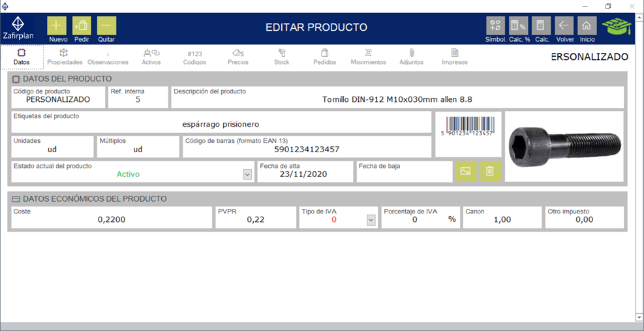The height and width of the screenshot is (331, 644).
Task: Click the Descripción del producto field
Action: (x=397, y=100)
